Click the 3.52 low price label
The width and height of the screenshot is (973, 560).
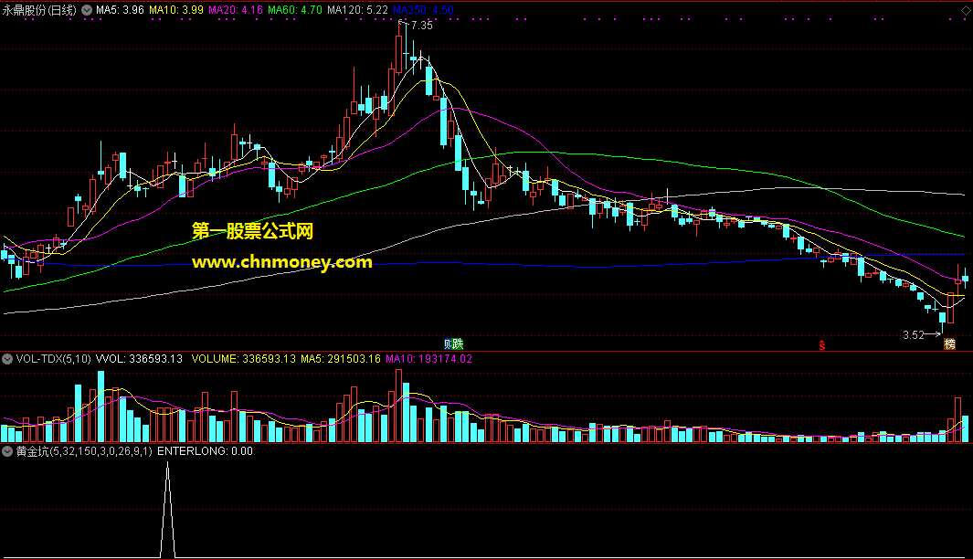914,335
